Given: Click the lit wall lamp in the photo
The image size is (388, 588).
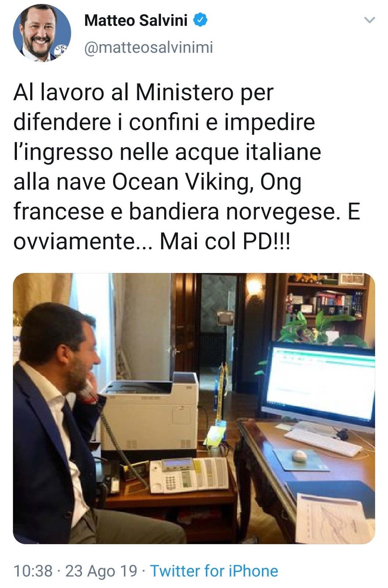Looking at the screenshot, I should coord(253,285).
